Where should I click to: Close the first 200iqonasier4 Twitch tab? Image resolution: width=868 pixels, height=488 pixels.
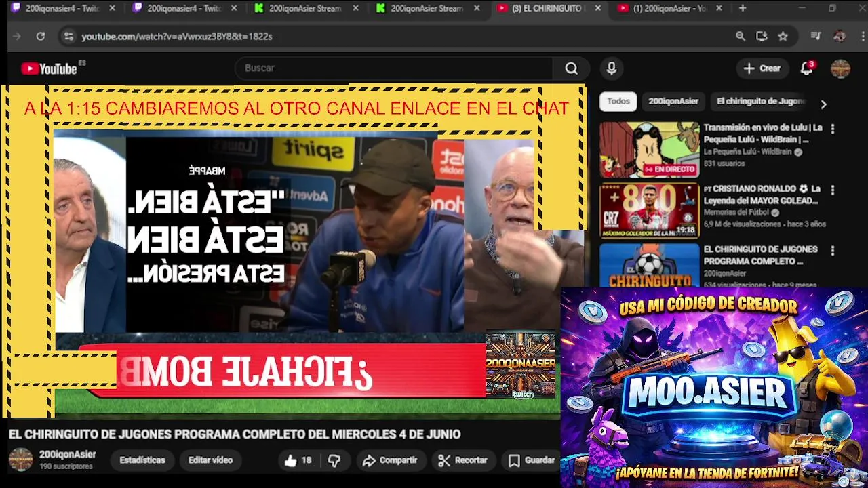pyautogui.click(x=113, y=8)
